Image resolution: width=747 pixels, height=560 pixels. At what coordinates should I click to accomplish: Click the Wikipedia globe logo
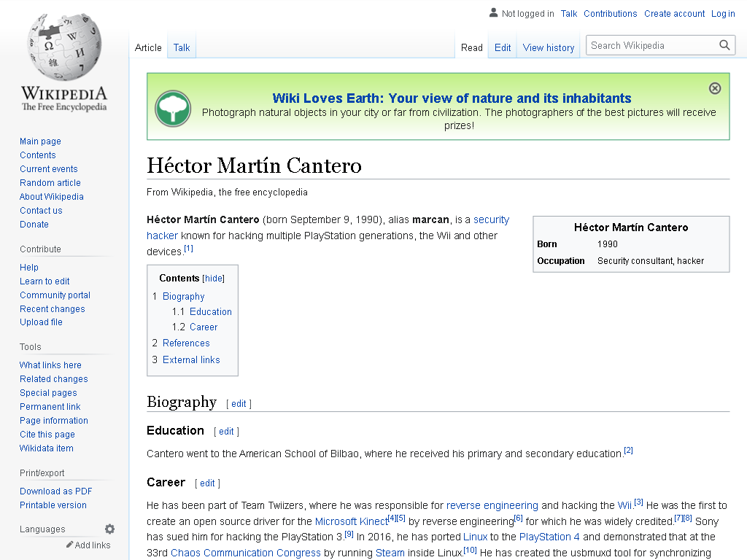(64, 47)
